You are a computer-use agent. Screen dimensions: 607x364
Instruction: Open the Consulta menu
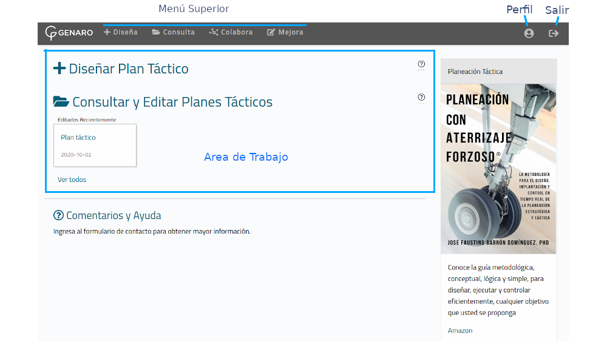coord(174,32)
